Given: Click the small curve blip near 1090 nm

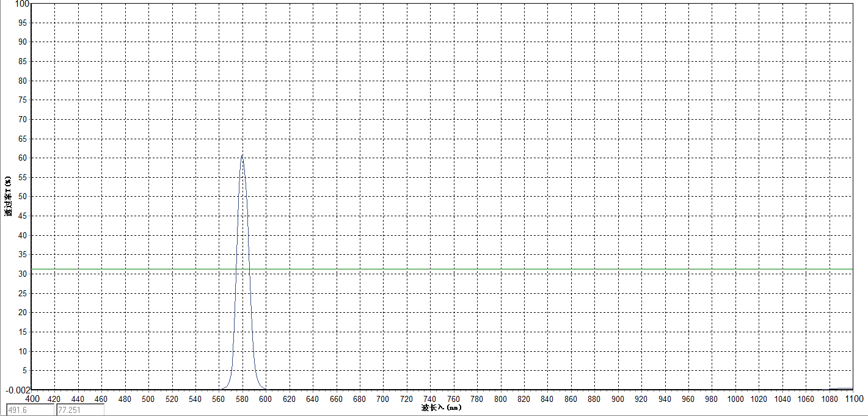Looking at the screenshot, I should (841, 389).
